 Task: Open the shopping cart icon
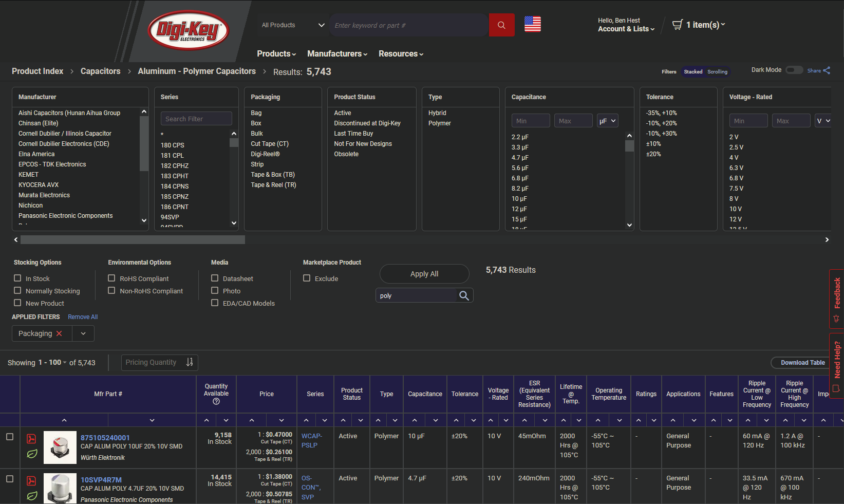tap(678, 24)
